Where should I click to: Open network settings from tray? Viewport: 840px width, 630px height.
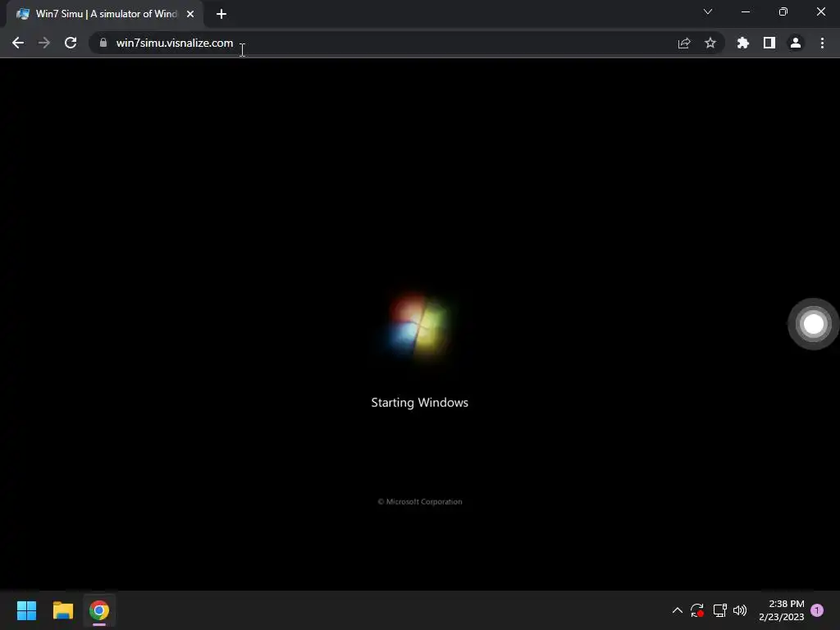point(719,610)
